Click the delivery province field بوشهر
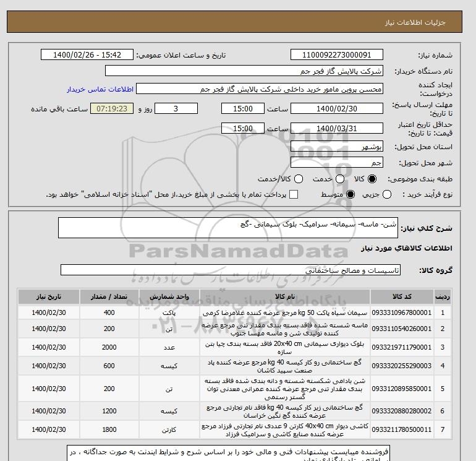This screenshot has height=461, width=476. (x=337, y=147)
